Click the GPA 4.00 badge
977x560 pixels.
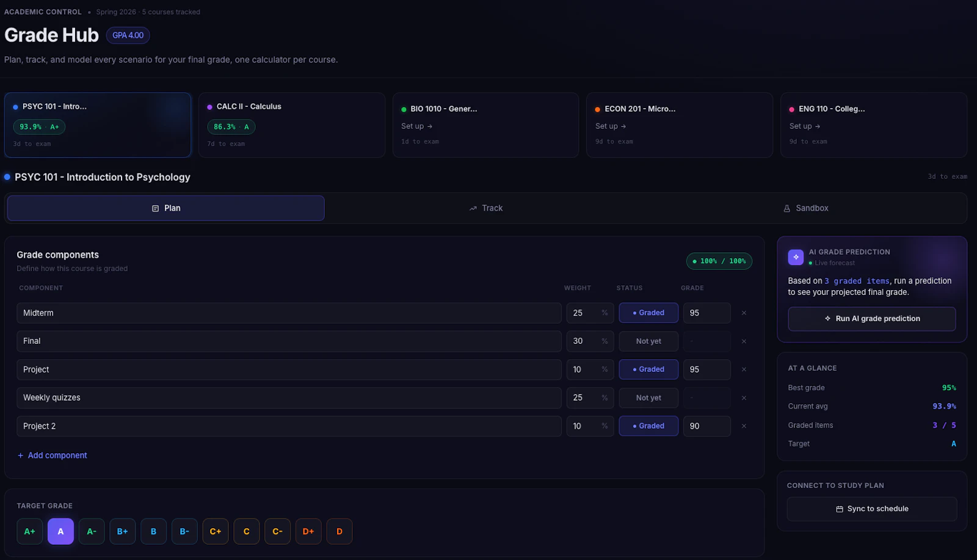(128, 35)
